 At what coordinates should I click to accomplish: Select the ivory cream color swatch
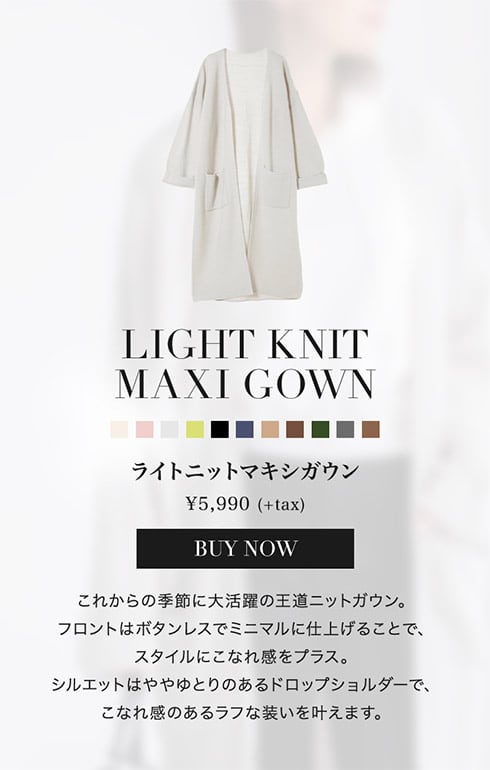pos(119,430)
